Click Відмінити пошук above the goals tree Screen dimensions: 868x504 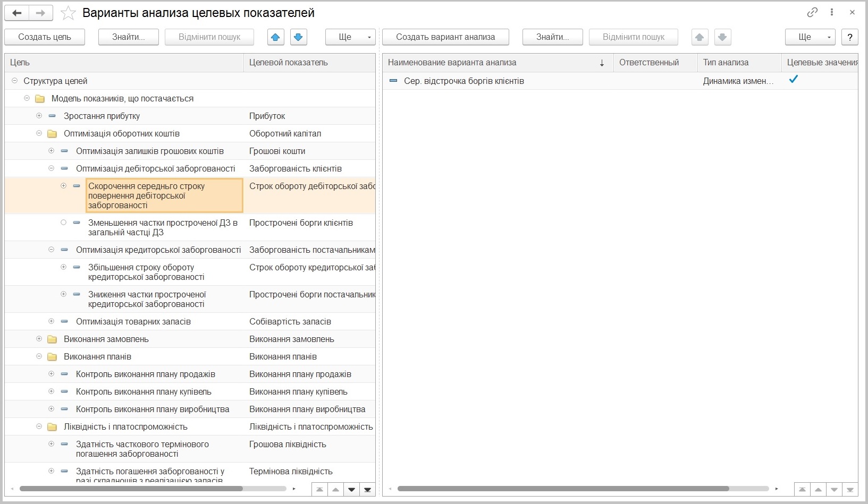tap(209, 37)
